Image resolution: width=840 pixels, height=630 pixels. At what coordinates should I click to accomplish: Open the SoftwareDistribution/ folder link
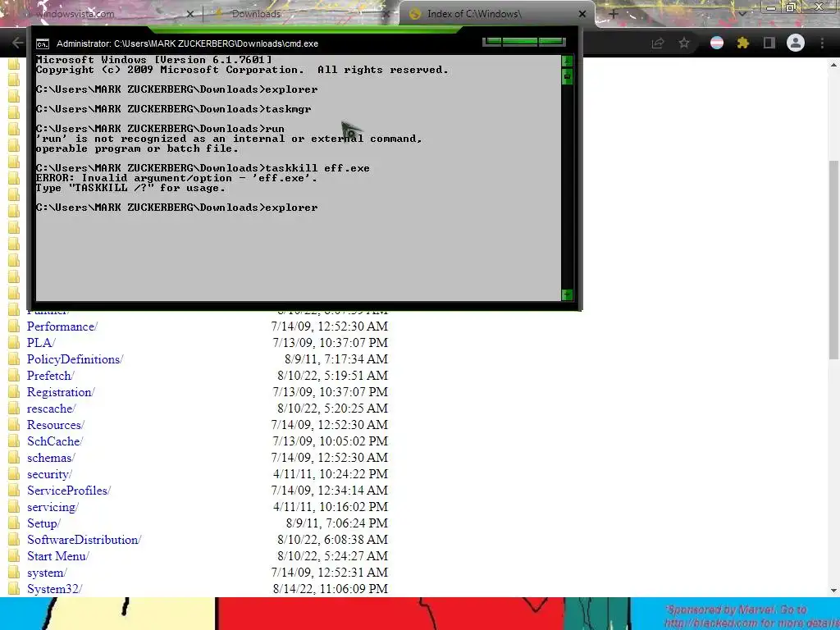(x=84, y=540)
